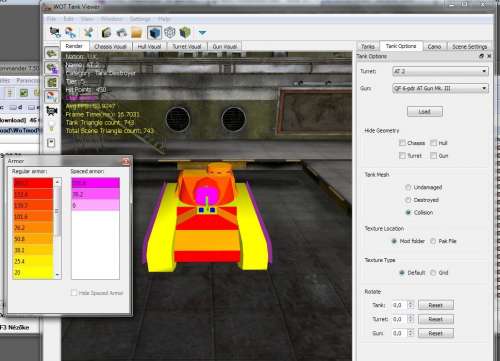Click the wrench and screwdriver toolbar icon
This screenshot has height=361, width=500.
(x=88, y=32)
